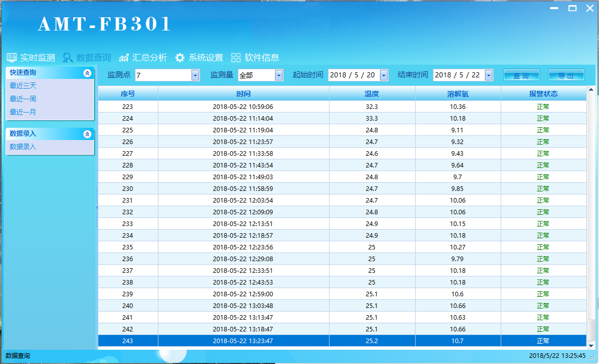Maximize the AMT-FB301 window
The image size is (599, 364).
click(x=573, y=8)
